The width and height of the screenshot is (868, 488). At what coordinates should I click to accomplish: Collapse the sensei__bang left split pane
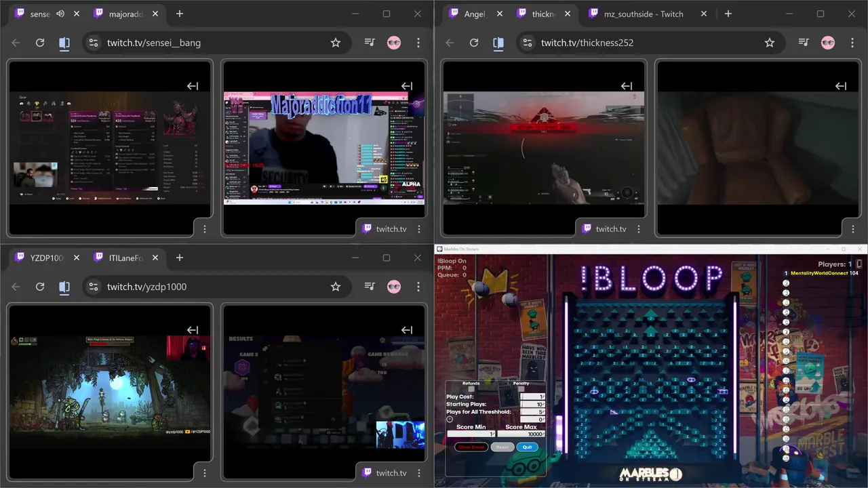[193, 86]
